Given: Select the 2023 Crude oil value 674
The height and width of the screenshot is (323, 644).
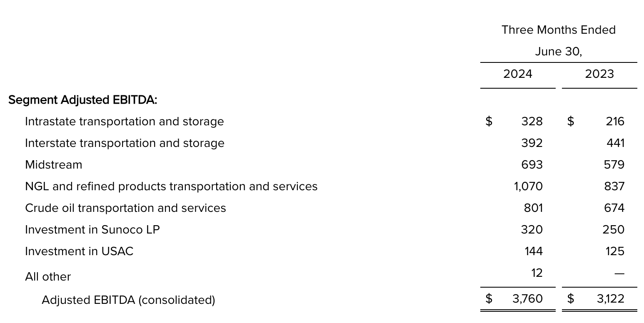Looking at the screenshot, I should [614, 208].
